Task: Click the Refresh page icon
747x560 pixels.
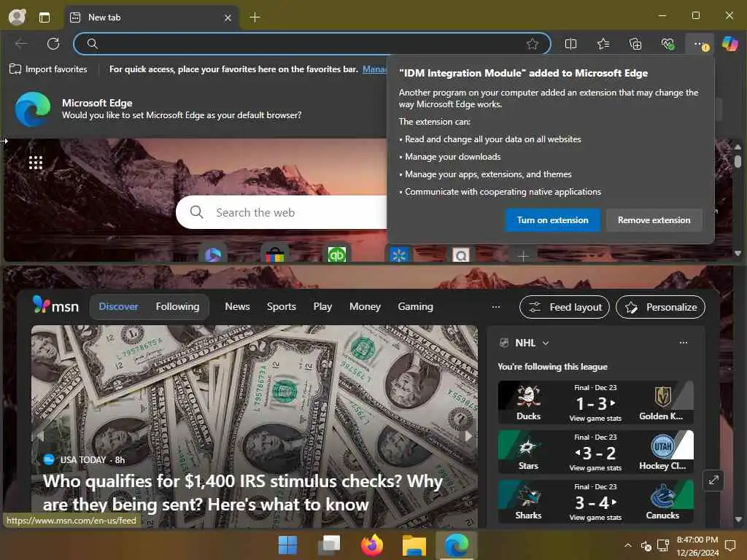Action: pyautogui.click(x=53, y=44)
